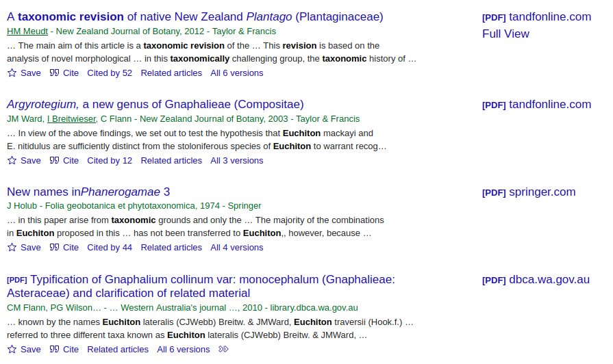
Task: Open the Full View link for the Plantago article
Action: (x=505, y=34)
